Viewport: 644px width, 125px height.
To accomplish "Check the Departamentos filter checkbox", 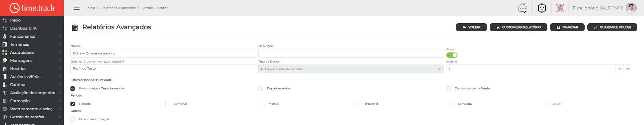I will [x=261, y=88].
